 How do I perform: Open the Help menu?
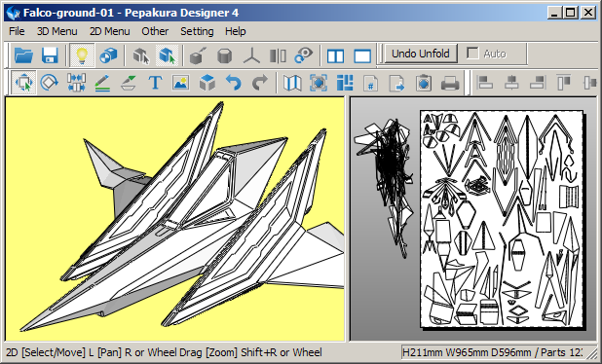[235, 31]
